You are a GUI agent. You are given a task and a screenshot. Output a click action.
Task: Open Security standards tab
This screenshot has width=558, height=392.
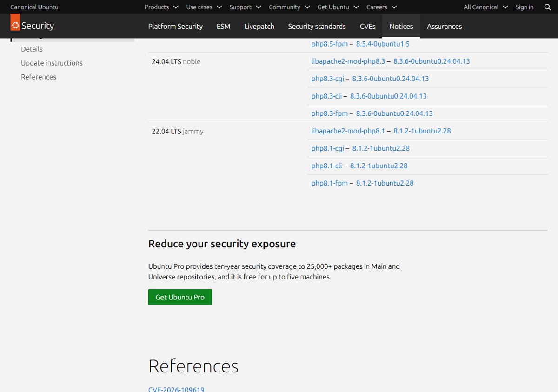tap(317, 26)
